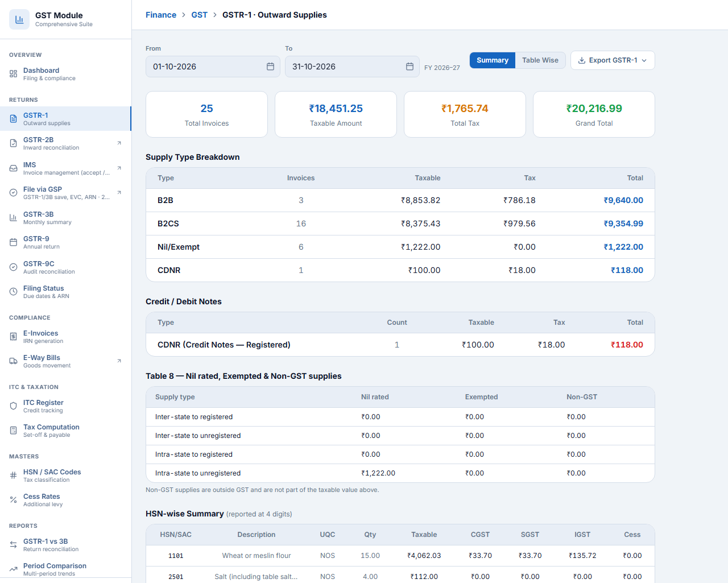
Task: Click the From date field 01-10-2026
Action: 213,67
